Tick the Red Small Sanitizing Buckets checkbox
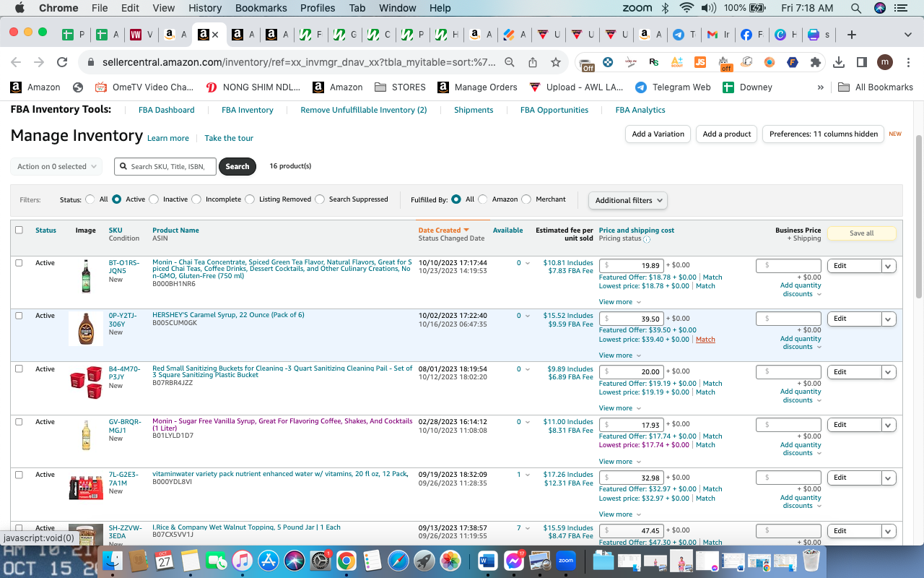The width and height of the screenshot is (924, 578). pyautogui.click(x=19, y=368)
